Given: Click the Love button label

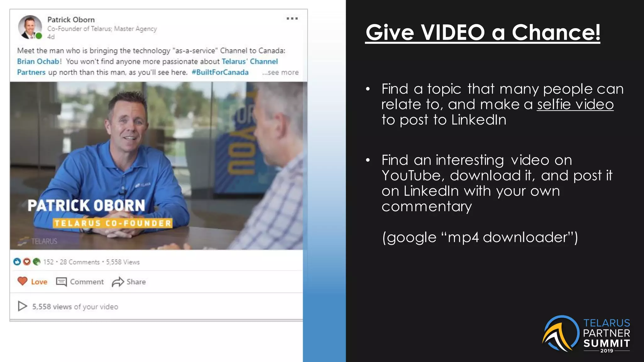Looking at the screenshot, I should pos(39,282).
